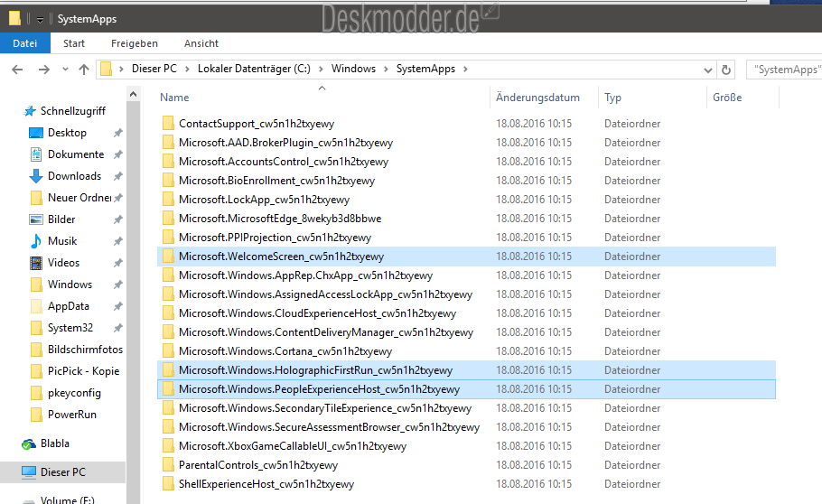Open Neuer Ordner in the sidebar
The image size is (822, 504).
(79, 198)
